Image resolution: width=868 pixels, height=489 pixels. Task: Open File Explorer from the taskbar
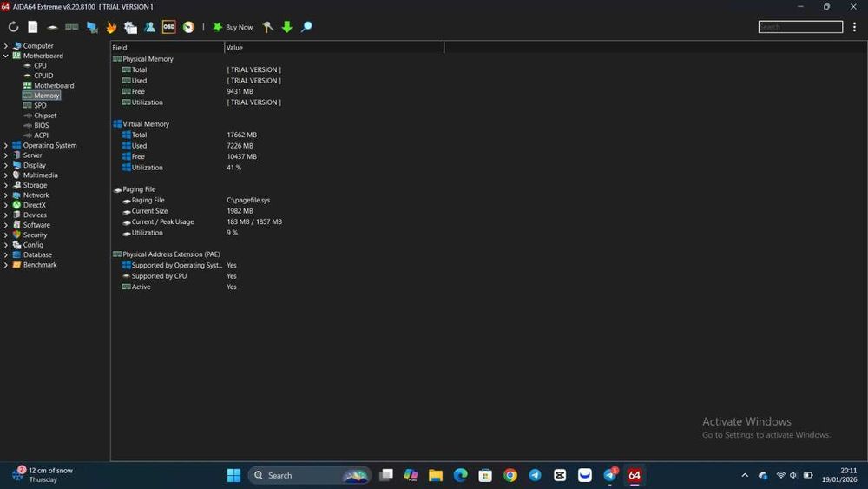[x=436, y=475]
